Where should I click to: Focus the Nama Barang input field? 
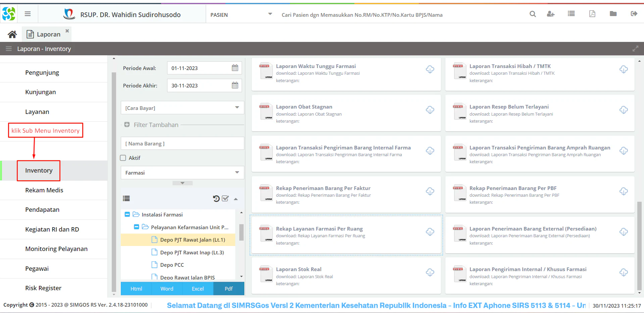click(x=182, y=143)
